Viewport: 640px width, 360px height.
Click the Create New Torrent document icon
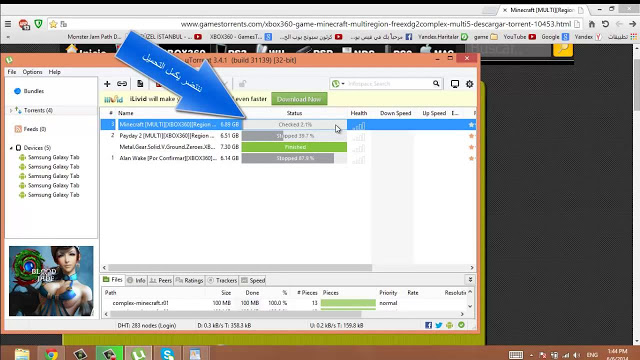click(x=140, y=84)
